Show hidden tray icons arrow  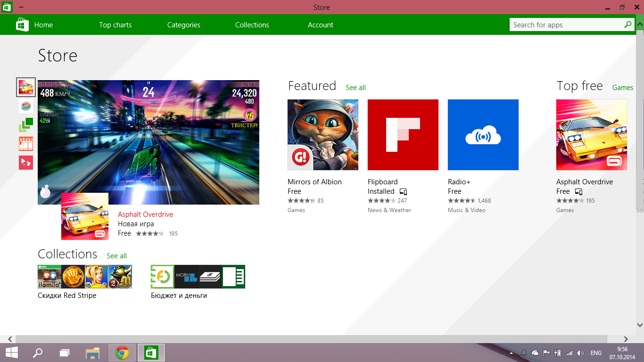(x=512, y=353)
